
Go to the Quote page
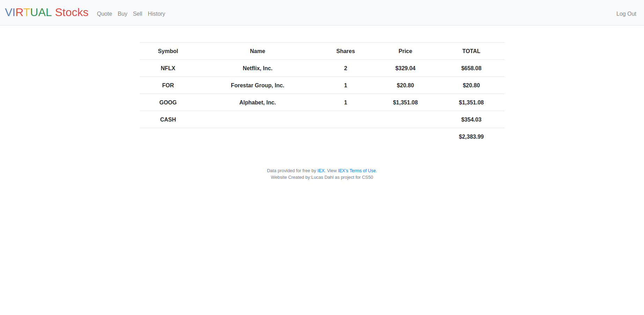click(x=104, y=14)
